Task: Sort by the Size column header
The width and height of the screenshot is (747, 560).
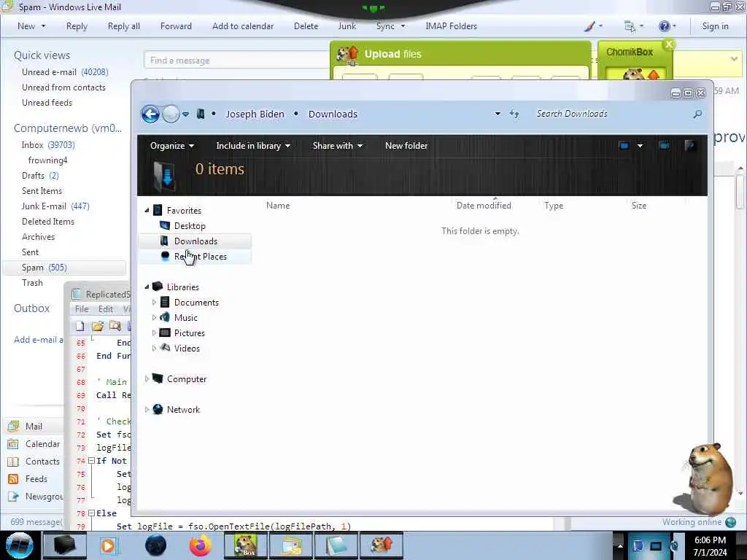Action: 639,206
